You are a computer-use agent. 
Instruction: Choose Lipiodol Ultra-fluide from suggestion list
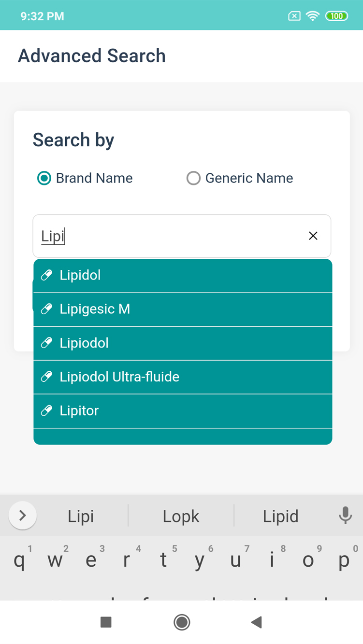point(183,377)
